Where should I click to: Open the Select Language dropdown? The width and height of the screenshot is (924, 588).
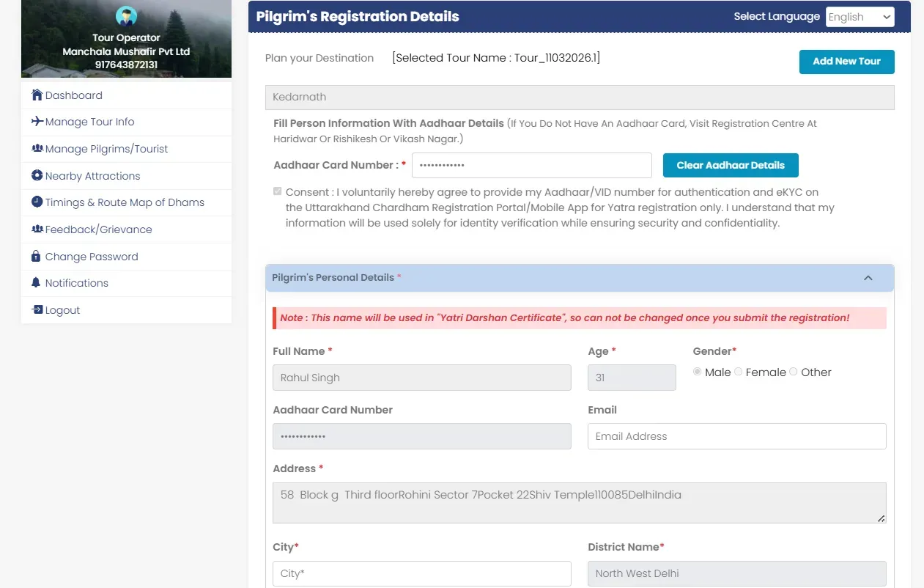point(859,16)
